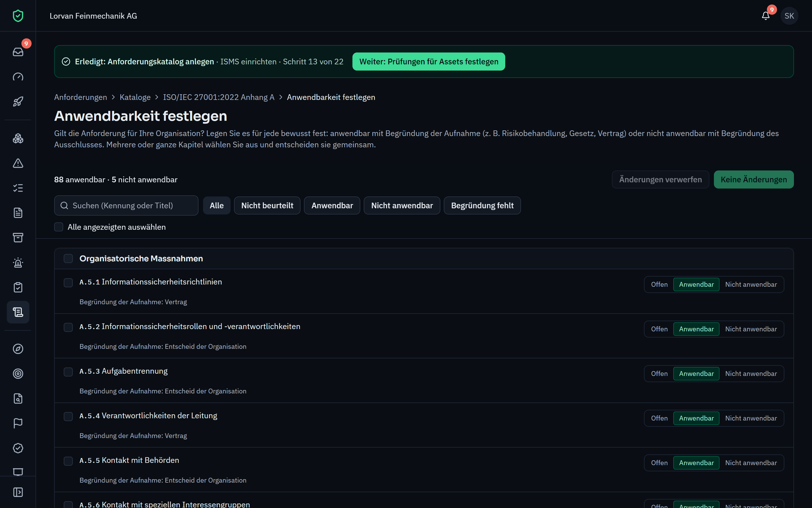The height and width of the screenshot is (508, 812).
Task: Open the target icon in sidebar
Action: (18, 374)
